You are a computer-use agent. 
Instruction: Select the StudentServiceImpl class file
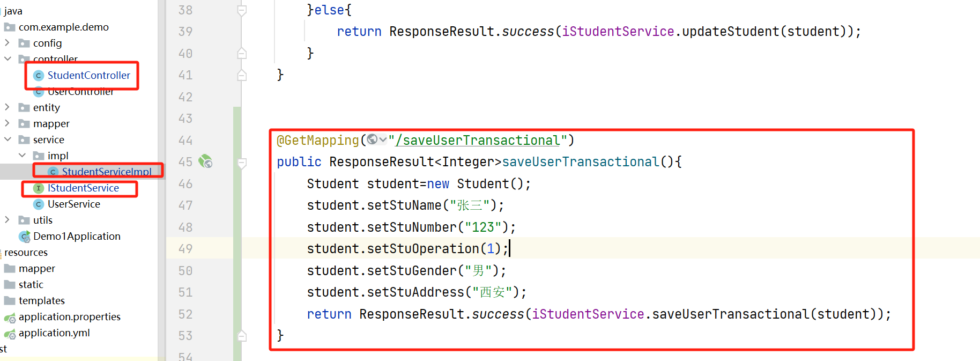tap(107, 172)
